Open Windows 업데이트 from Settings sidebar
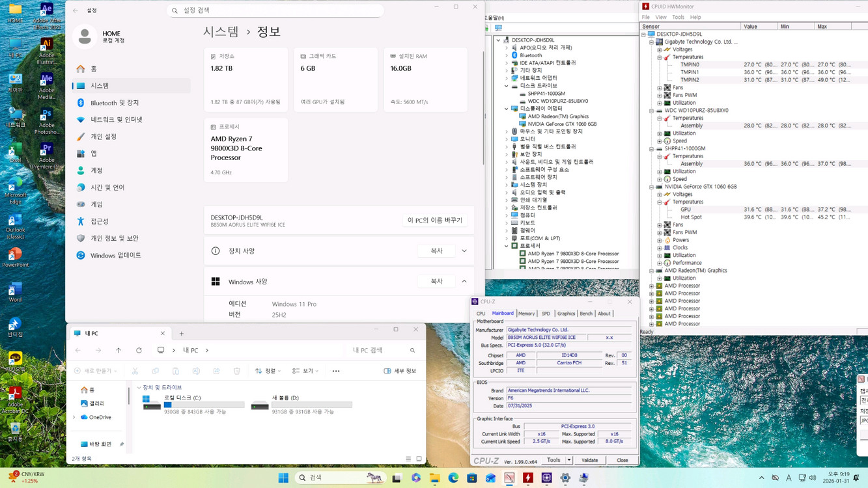The width and height of the screenshot is (868, 488). [x=114, y=254]
